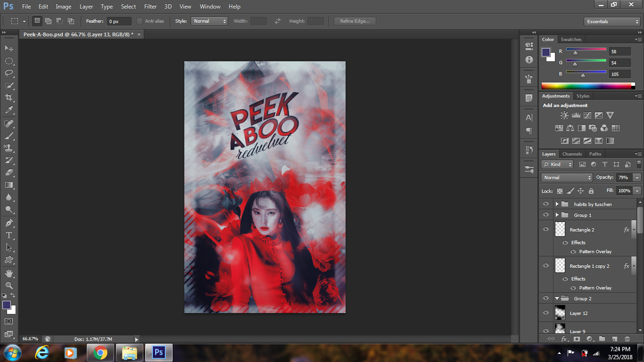Select the Horizontal Type tool
The image size is (644, 362).
pos(8,235)
